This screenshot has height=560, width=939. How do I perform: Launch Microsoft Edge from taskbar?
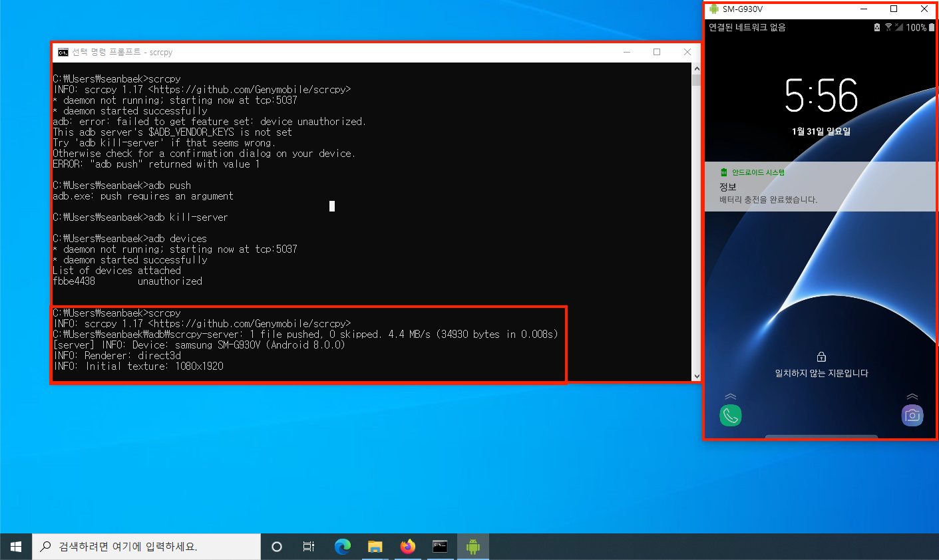coord(343,547)
